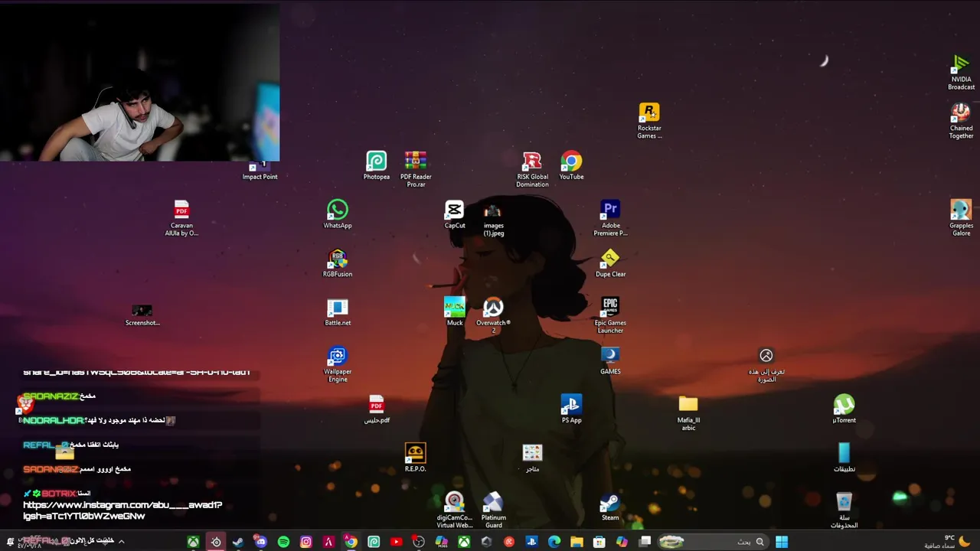Switch to Steam in the taskbar
The width and height of the screenshot is (980, 551).
point(238,542)
